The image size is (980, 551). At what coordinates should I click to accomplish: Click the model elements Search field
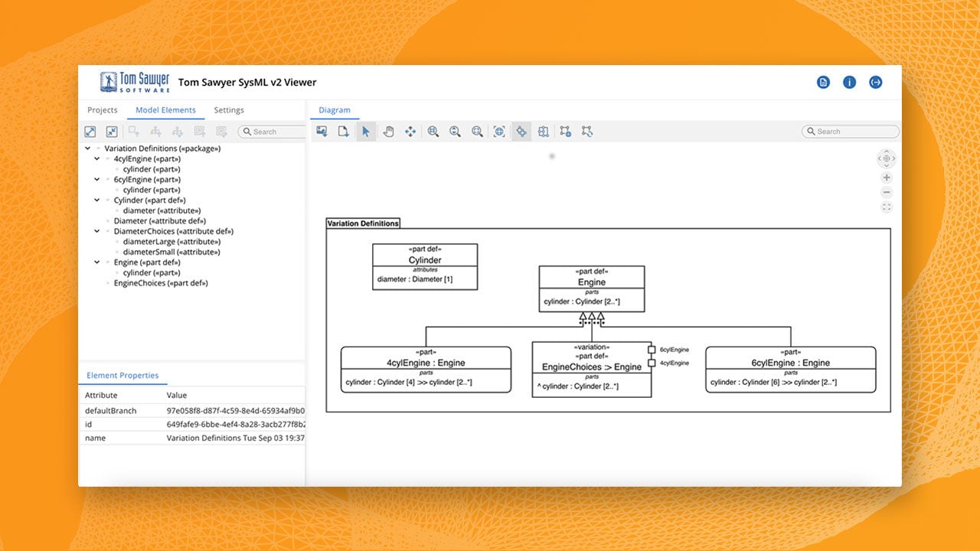coord(272,132)
